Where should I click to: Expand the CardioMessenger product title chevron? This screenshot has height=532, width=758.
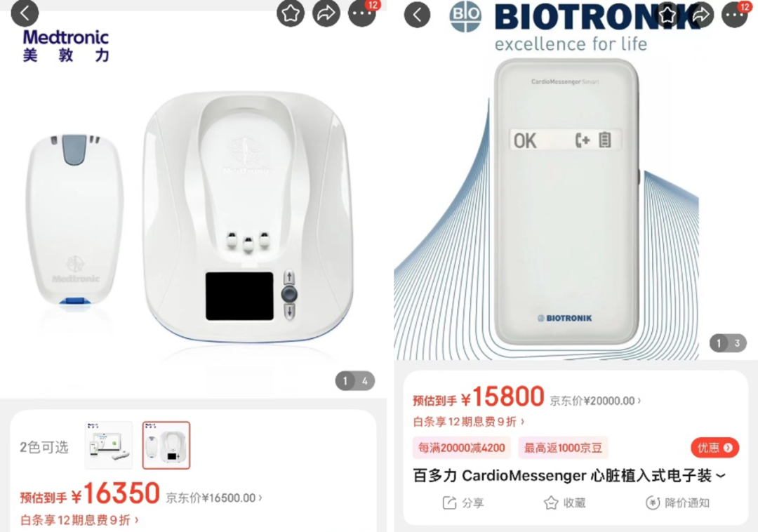(x=721, y=476)
